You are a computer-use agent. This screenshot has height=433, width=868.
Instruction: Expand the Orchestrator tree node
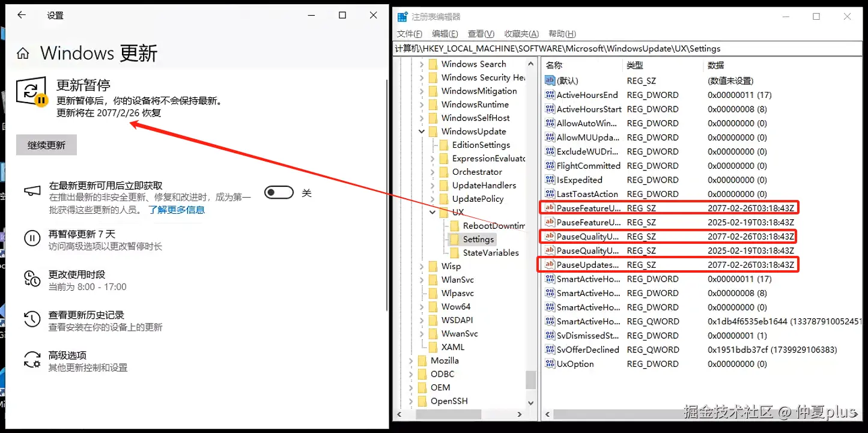[x=433, y=172]
